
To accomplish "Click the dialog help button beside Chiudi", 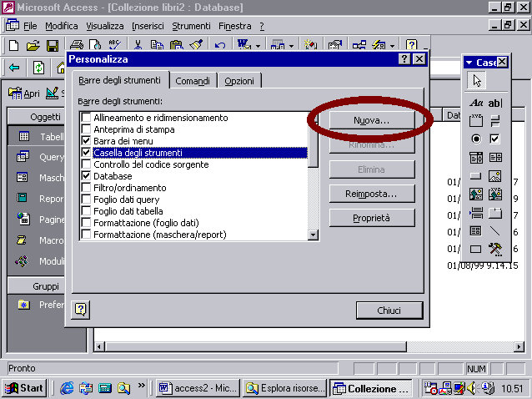I will click(x=80, y=310).
